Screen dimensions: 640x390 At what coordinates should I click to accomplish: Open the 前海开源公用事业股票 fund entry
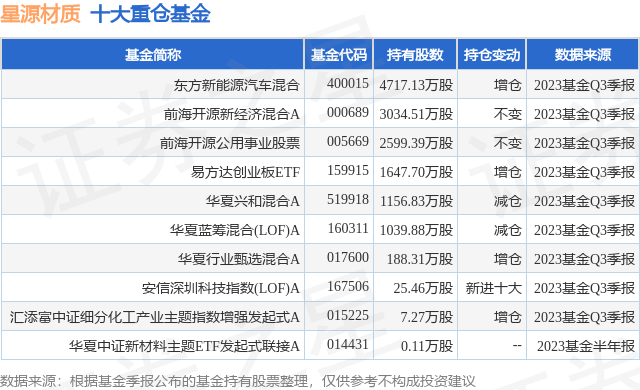point(230,143)
